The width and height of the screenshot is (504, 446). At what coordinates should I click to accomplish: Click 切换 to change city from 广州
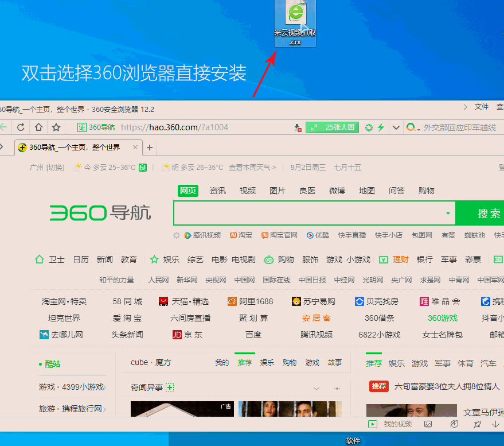55,168
